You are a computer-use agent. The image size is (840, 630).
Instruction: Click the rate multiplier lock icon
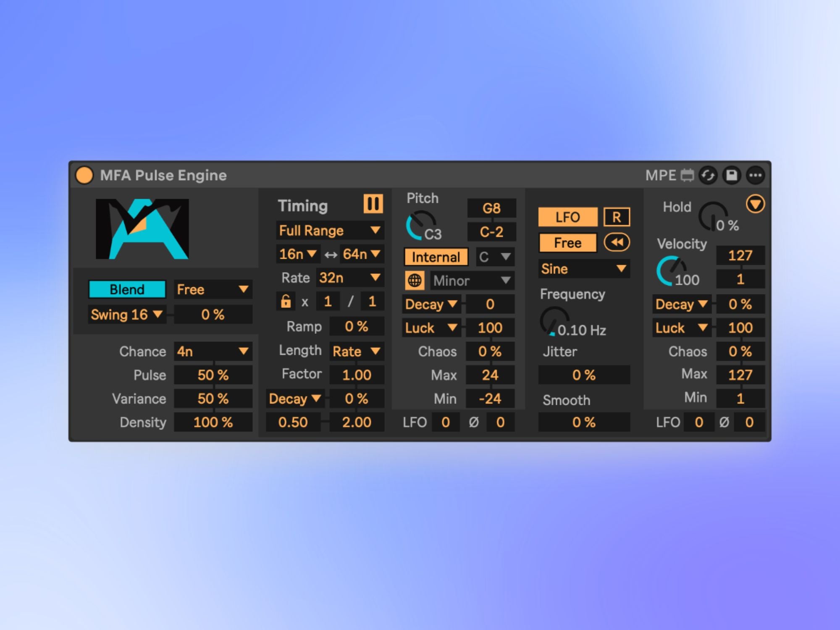(x=286, y=301)
